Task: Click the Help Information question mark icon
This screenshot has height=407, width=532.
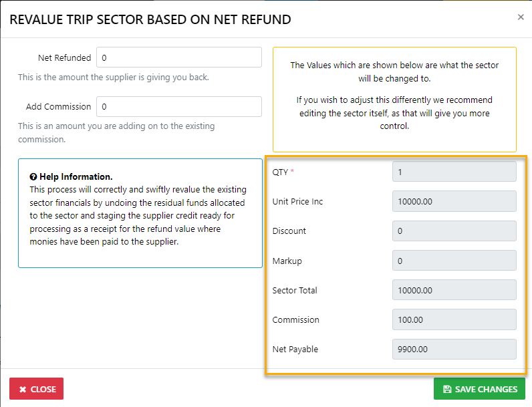Action: point(33,177)
